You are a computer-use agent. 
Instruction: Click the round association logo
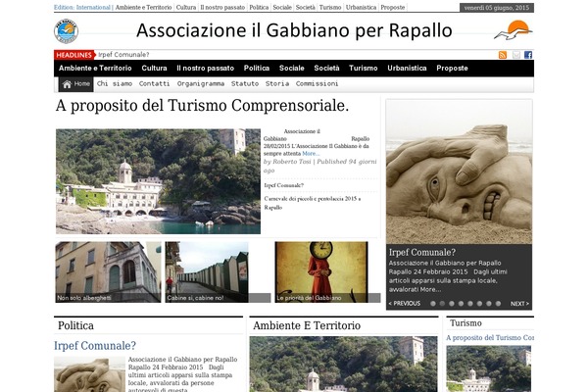point(66,31)
